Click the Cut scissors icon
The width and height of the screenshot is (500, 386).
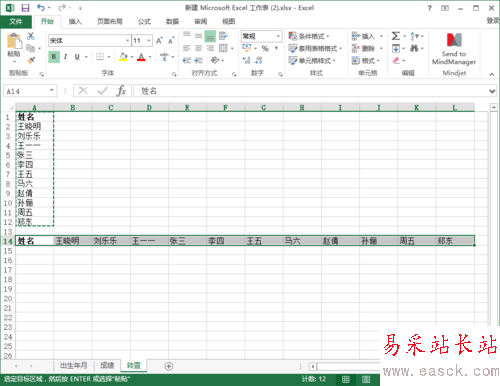pyautogui.click(x=31, y=36)
